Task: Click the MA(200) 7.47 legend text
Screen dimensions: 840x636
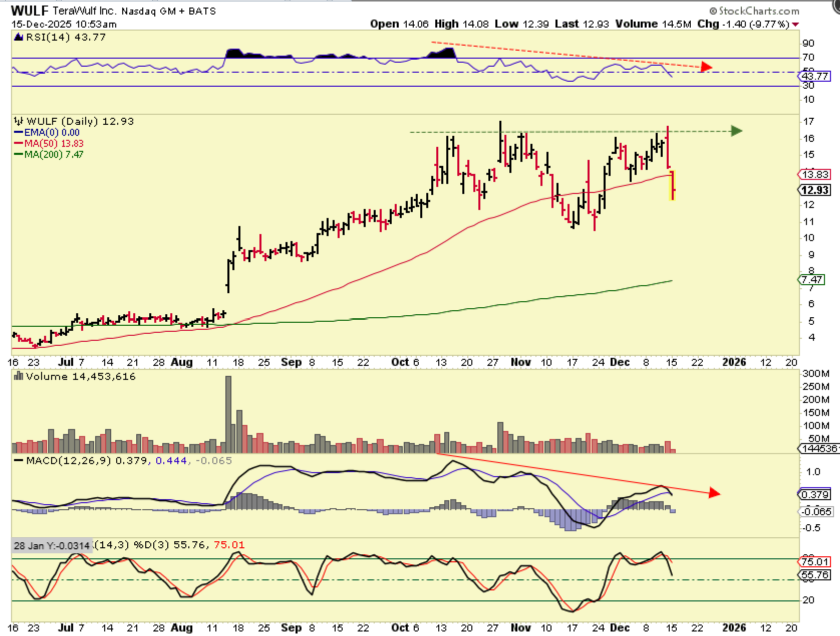Action: point(54,154)
